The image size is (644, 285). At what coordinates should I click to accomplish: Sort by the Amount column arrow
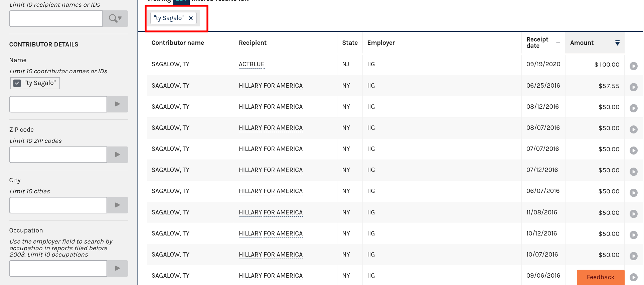(617, 43)
